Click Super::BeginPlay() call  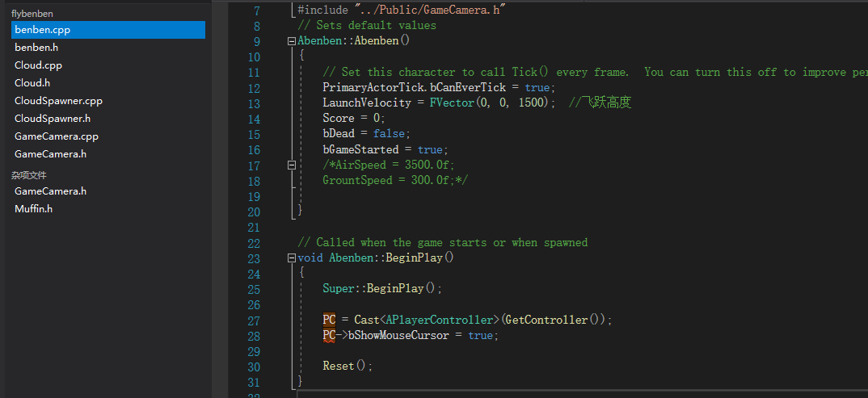click(x=383, y=288)
